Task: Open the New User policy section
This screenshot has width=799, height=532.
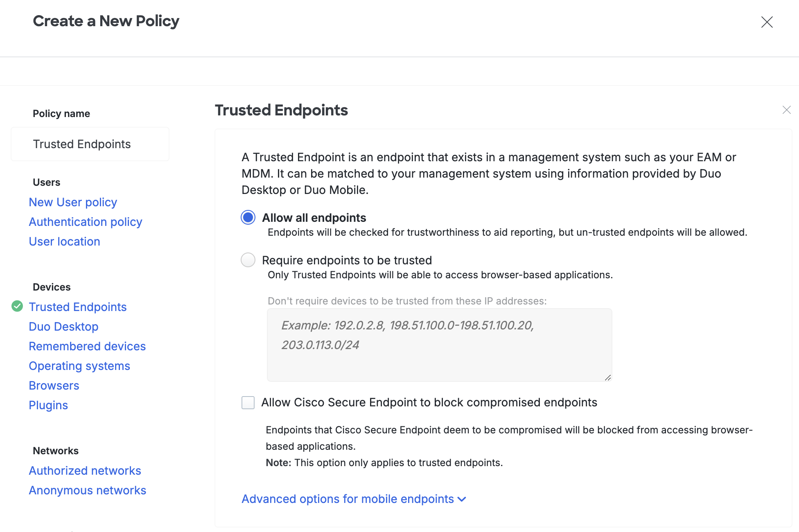Action: click(x=73, y=202)
